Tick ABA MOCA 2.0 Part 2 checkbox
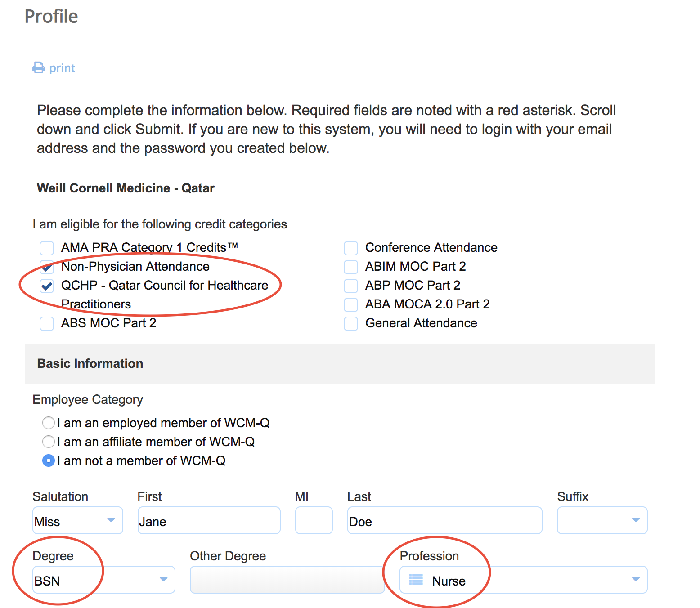 tap(351, 304)
